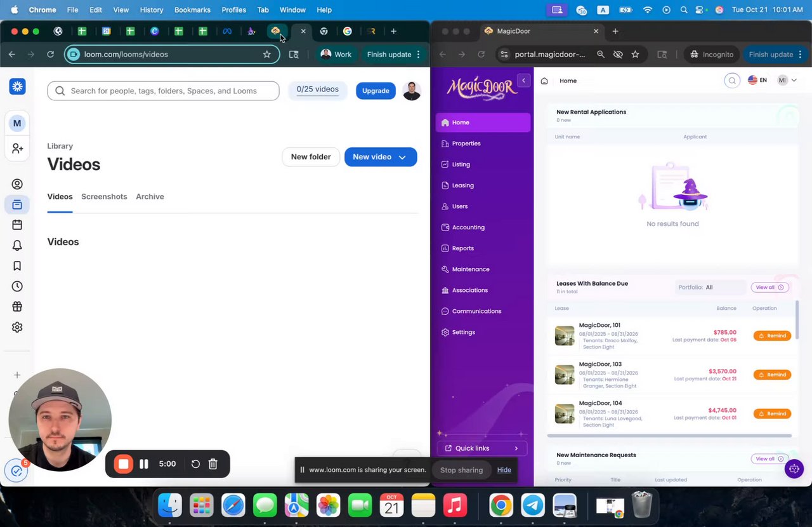The height and width of the screenshot is (527, 812).
Task: Remind tenant for MagicDoor, 104 lease
Action: pyautogui.click(x=772, y=413)
